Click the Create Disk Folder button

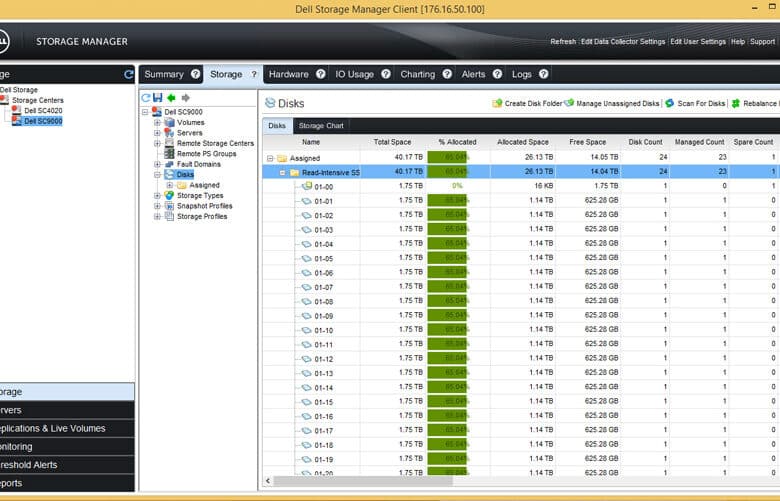click(x=527, y=103)
